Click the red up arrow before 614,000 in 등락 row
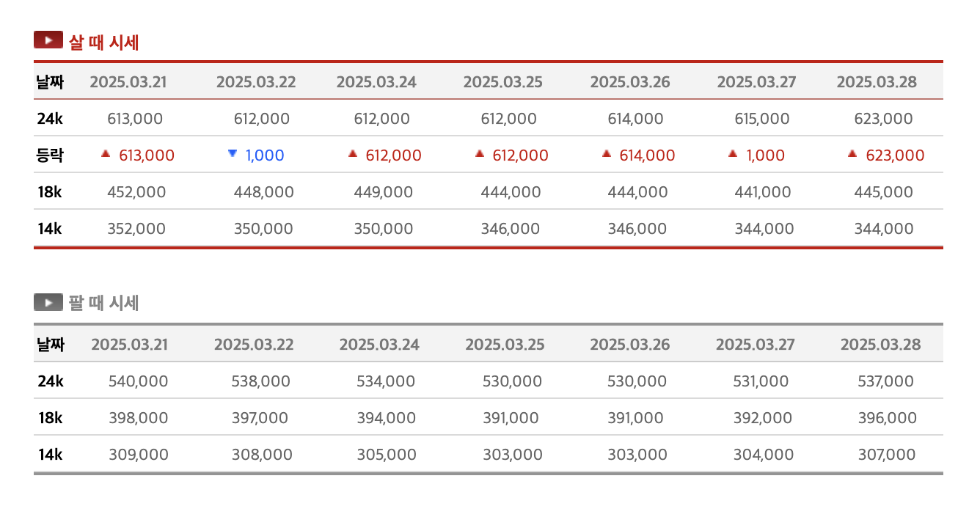This screenshot has width=980, height=506. click(607, 154)
